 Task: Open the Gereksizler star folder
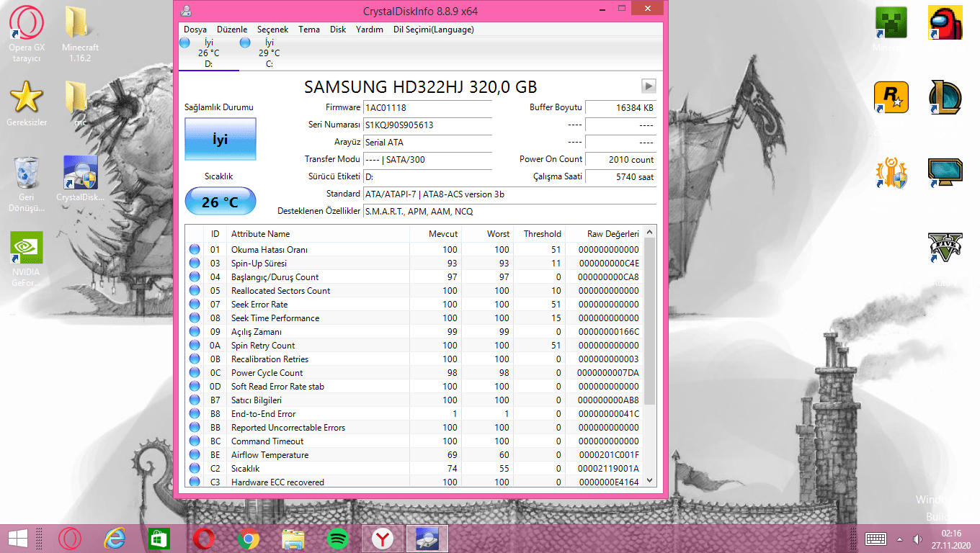click(26, 103)
